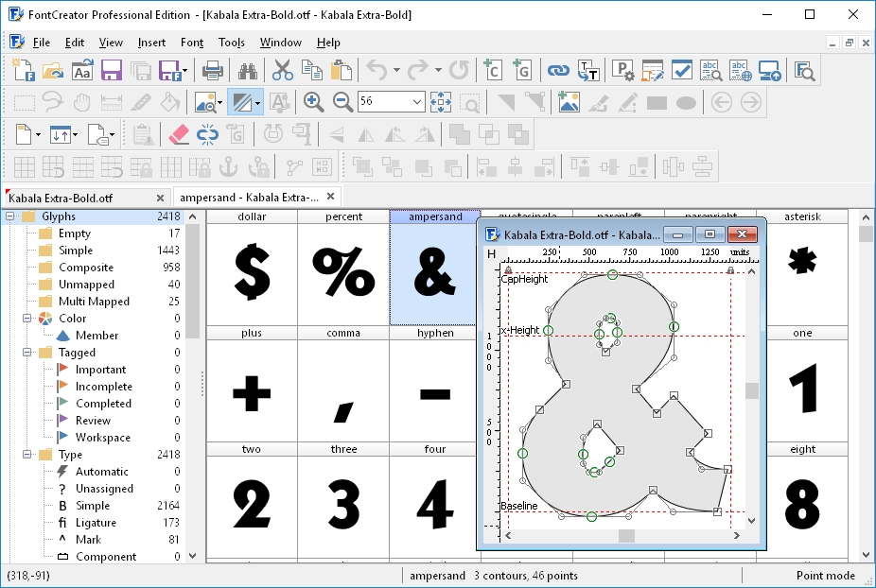Open the Redo history dropdown arrow
The height and width of the screenshot is (588, 876).
438,70
